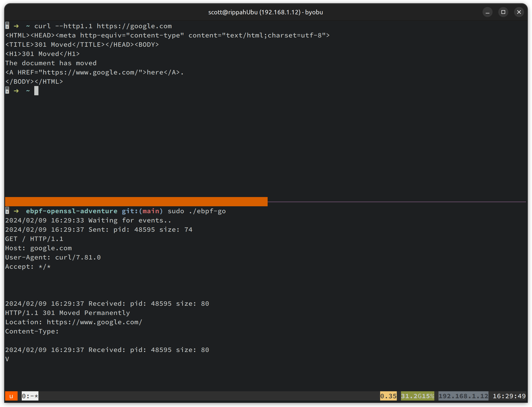This screenshot has height=407, width=532.
Task: Open the https://google.com URL in the curl command
Action: tap(134, 26)
